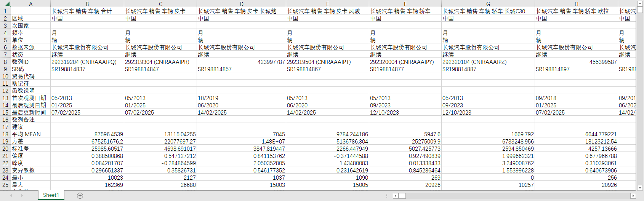Image resolution: width=644 pixels, height=201 pixels.
Task: Click mean value 87596.4539
Action: coord(87,134)
